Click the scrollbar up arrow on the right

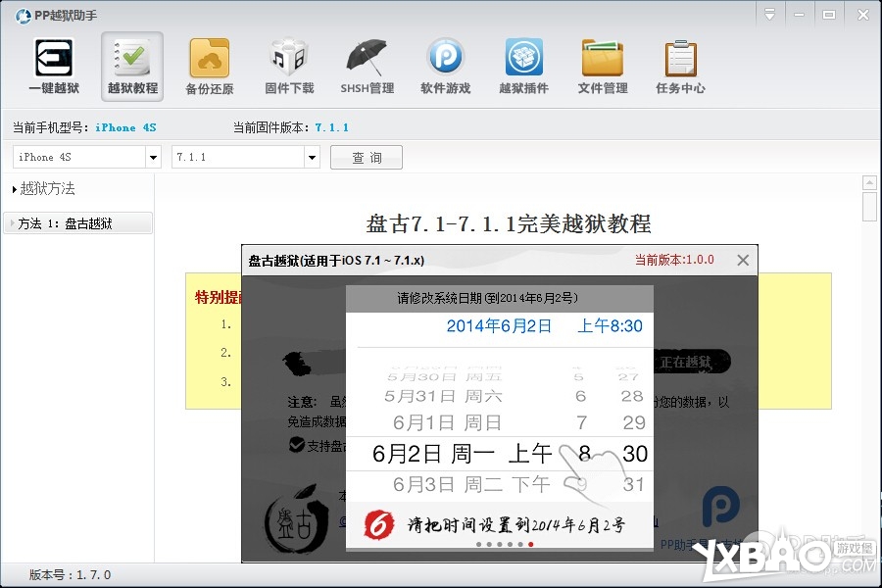click(870, 181)
